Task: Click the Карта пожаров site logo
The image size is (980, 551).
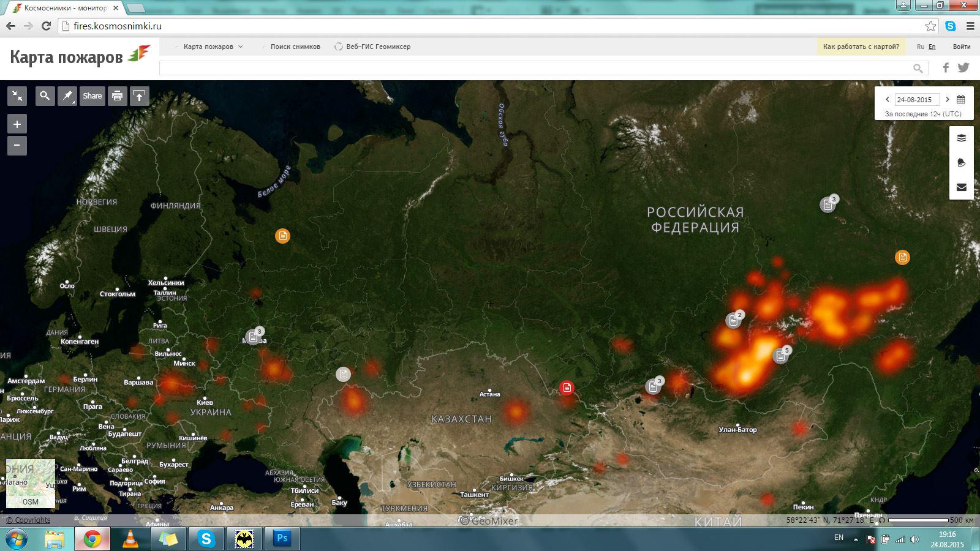Action: [80, 57]
